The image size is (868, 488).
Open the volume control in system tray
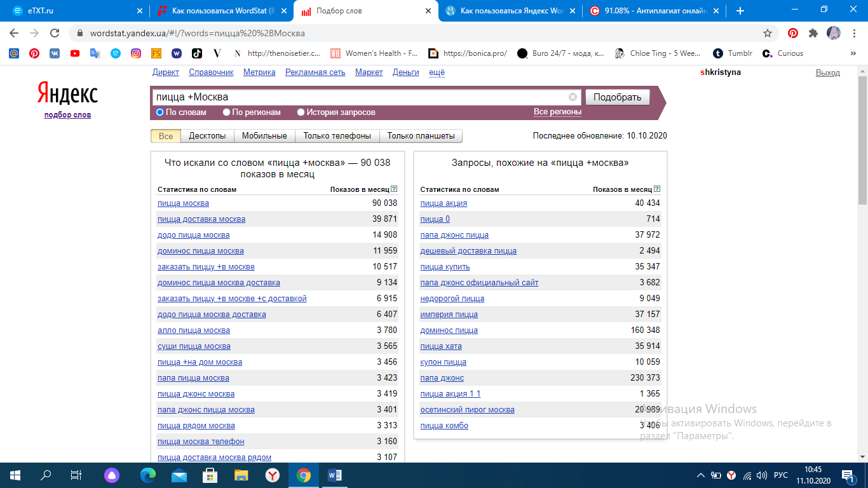[x=762, y=475]
